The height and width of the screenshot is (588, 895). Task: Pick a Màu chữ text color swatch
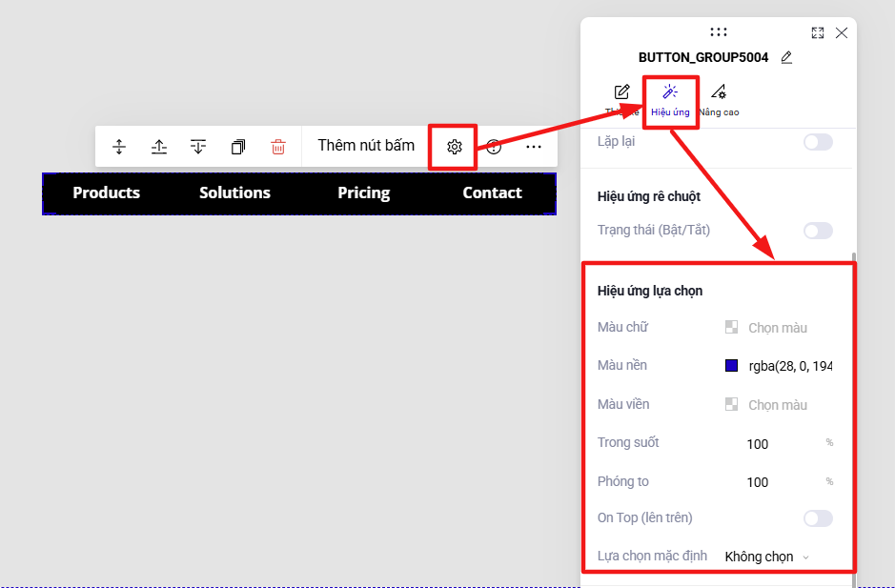[731, 327]
